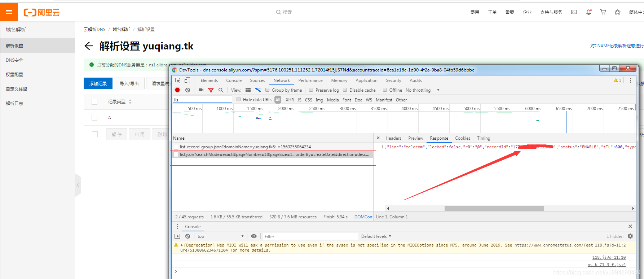The width and height of the screenshot is (644, 279).
Task: Focus the console Filter input
Action: [x=310, y=236]
